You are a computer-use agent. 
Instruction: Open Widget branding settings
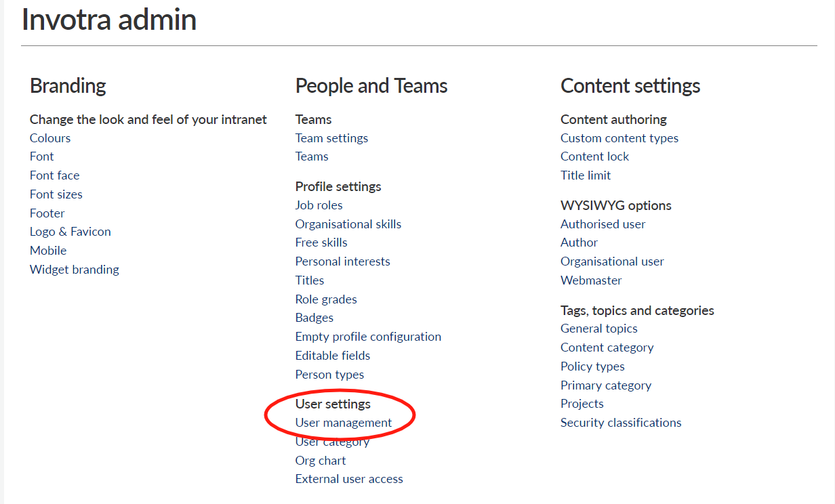coord(74,269)
